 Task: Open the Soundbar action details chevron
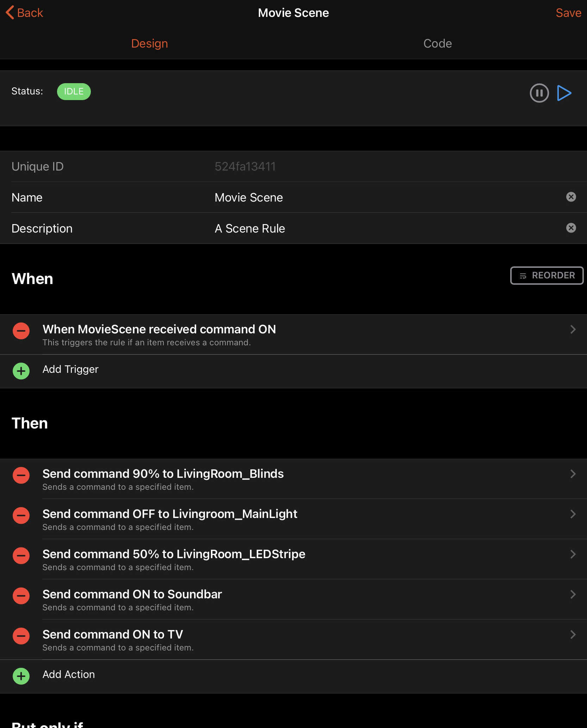[573, 594]
